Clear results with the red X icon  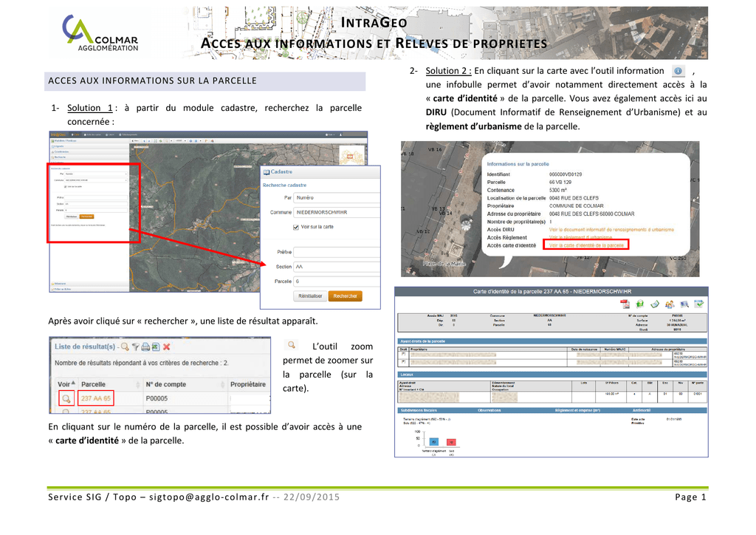coord(167,347)
